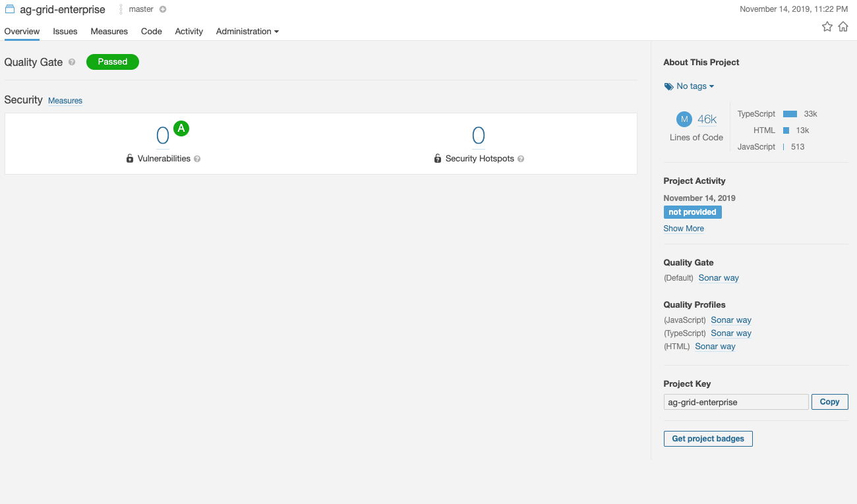Click the branch icon before master
This screenshot has height=504, width=857.
click(x=121, y=9)
